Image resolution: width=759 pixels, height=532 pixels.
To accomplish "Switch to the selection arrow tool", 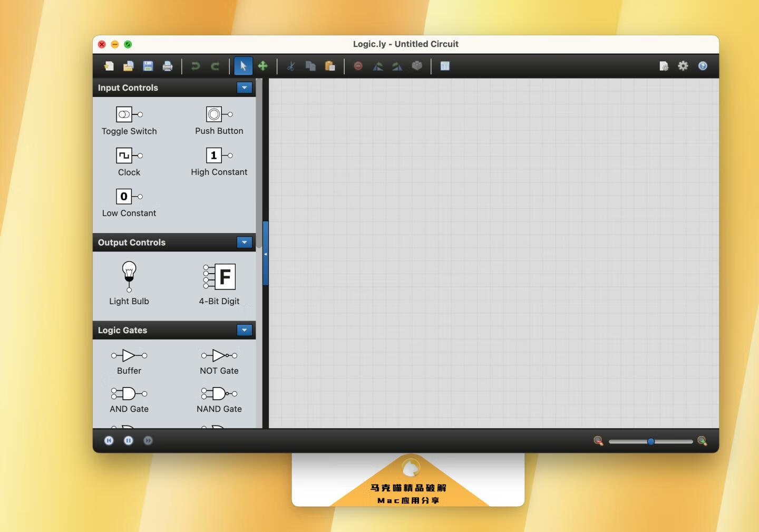I will coord(243,66).
